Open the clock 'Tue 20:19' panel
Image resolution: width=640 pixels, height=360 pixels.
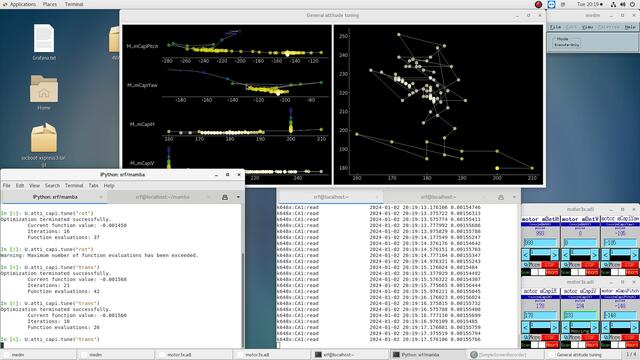[590, 4]
